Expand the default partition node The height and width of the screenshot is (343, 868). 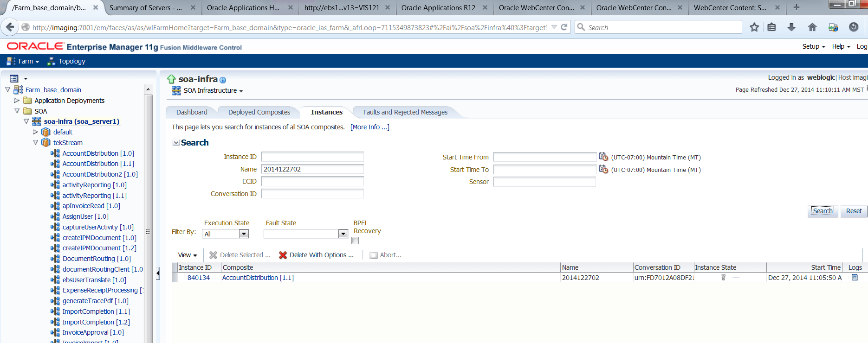point(35,132)
